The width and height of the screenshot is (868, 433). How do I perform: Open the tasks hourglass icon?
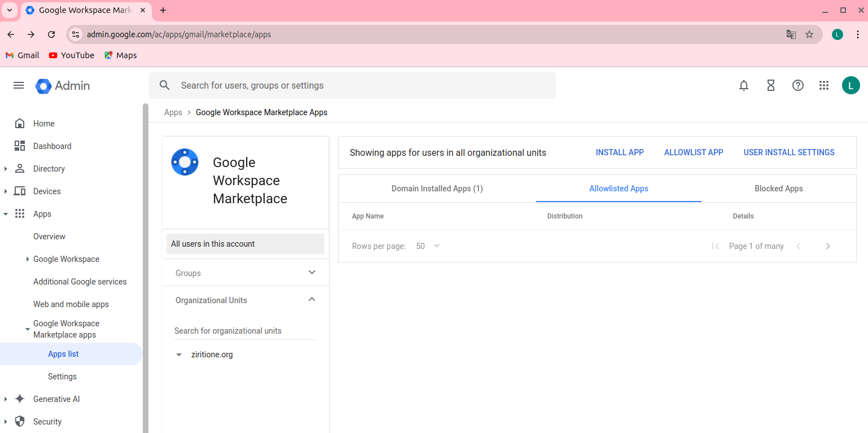[x=771, y=85]
